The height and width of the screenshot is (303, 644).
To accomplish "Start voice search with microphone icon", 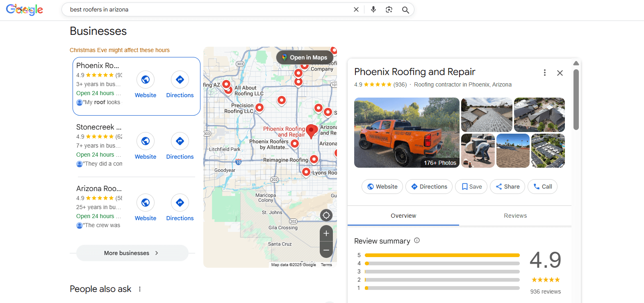I will (373, 9).
